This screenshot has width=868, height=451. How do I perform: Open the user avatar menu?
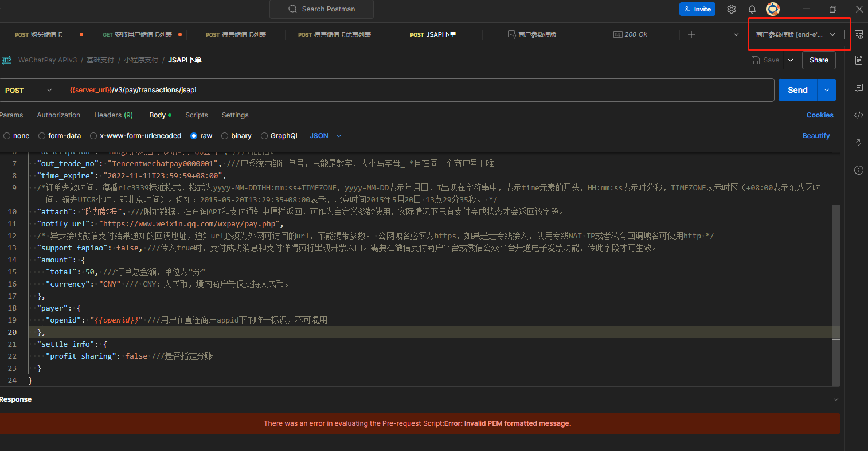(x=773, y=9)
